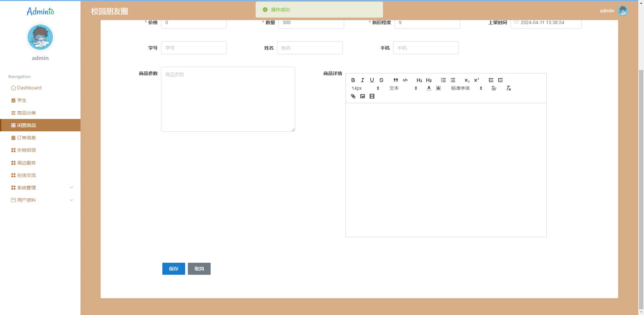Toggle bold formatting in the editor
644x315 pixels.
point(353,80)
